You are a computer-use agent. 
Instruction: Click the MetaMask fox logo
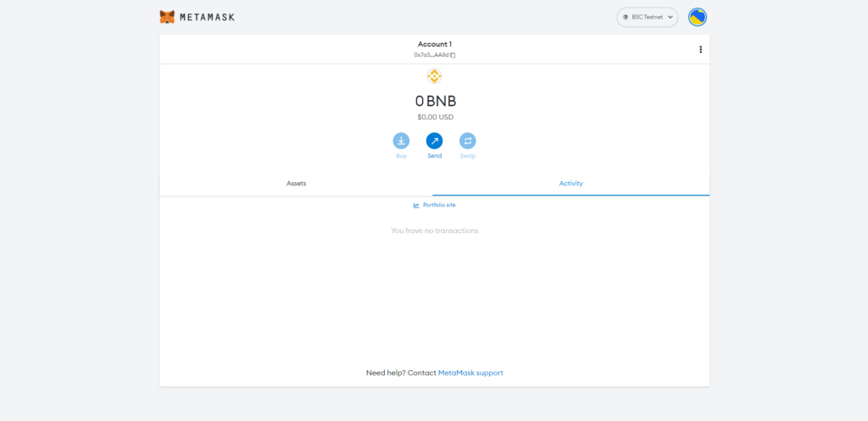(x=167, y=17)
